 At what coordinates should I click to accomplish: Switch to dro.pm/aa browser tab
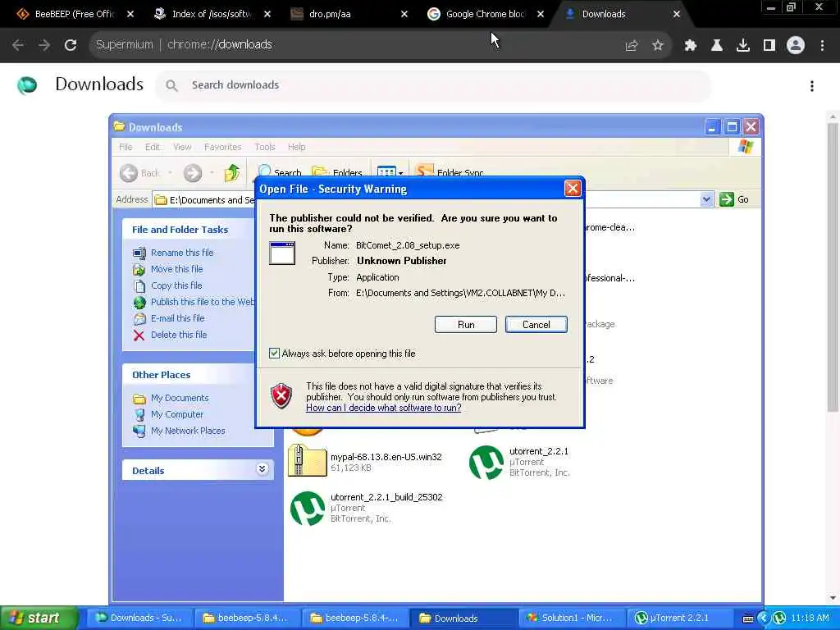coord(348,14)
